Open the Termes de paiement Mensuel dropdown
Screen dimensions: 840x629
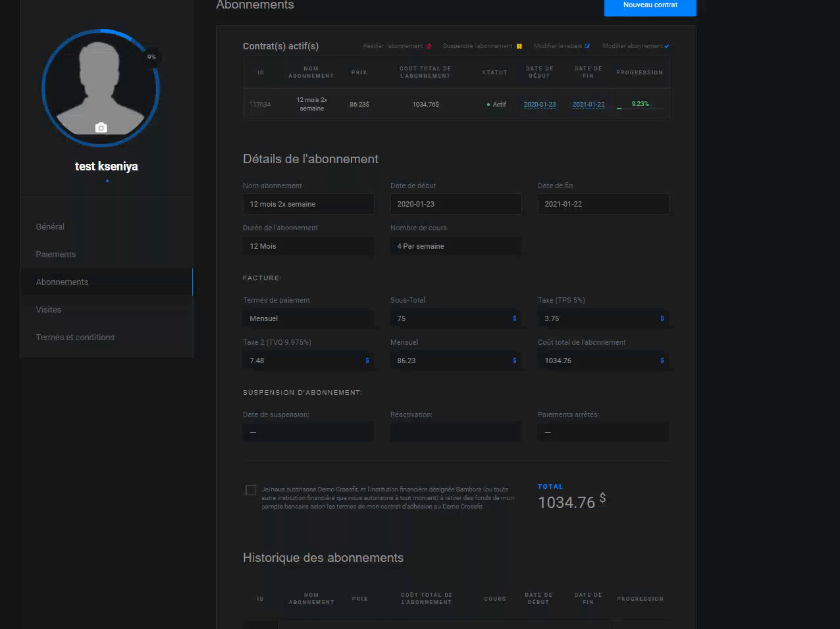[308, 318]
